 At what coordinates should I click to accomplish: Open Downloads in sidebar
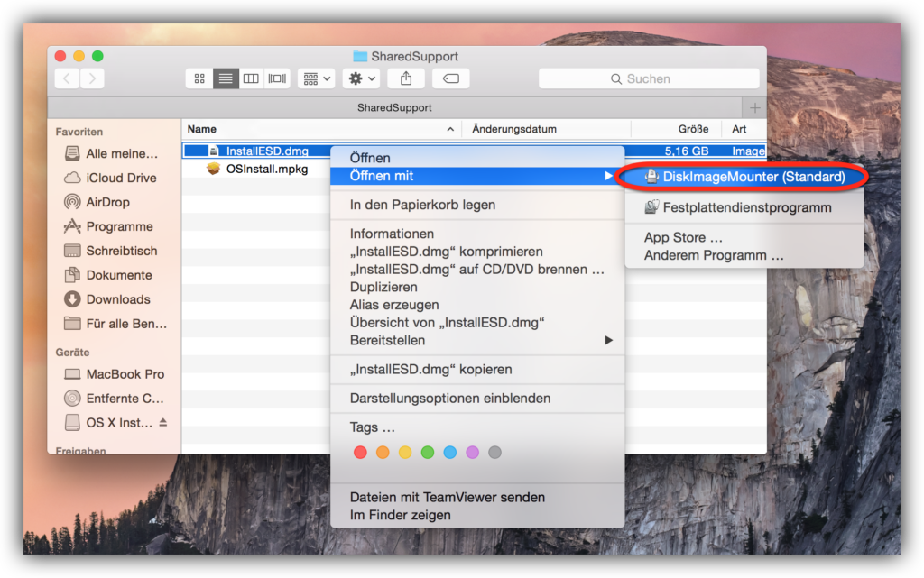(x=107, y=299)
